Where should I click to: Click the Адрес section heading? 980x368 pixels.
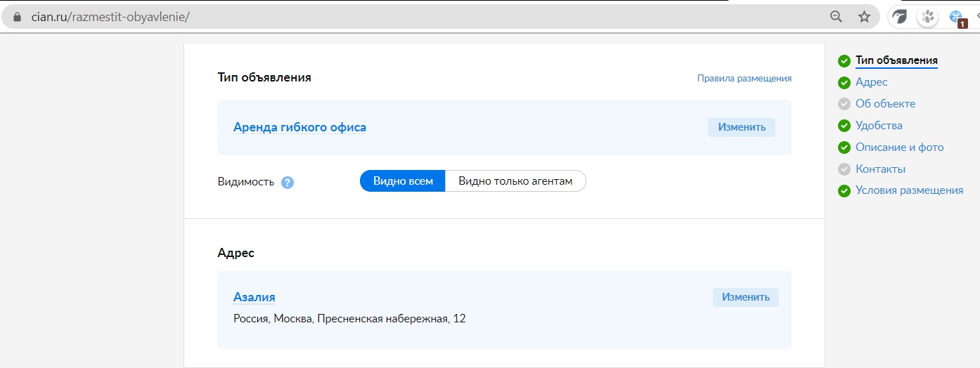pos(236,253)
